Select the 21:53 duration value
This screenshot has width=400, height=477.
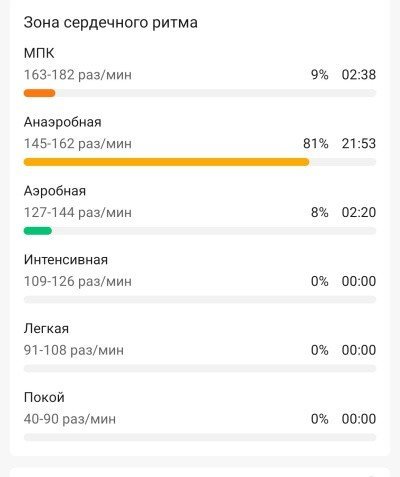point(359,144)
